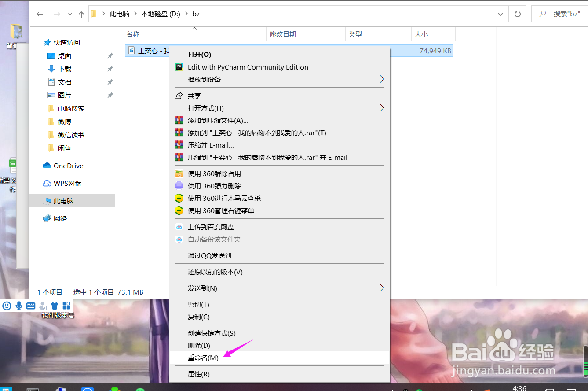
Task: Click the PyCharm icon in the context menu
Action: 179,67
